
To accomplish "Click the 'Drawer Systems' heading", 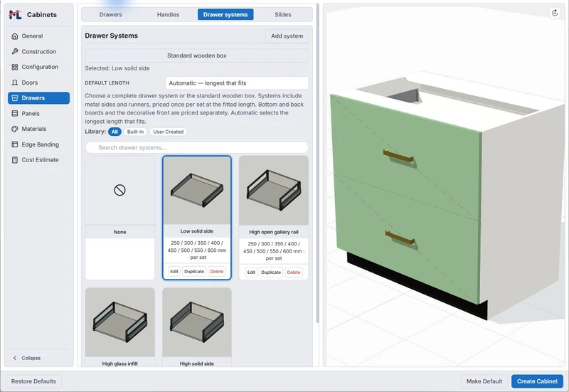I will tap(112, 36).
